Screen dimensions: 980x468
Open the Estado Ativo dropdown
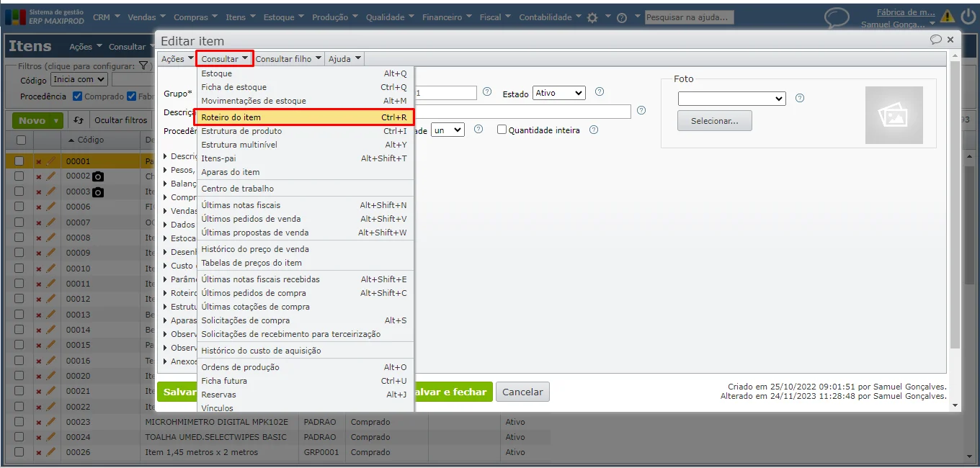559,93
